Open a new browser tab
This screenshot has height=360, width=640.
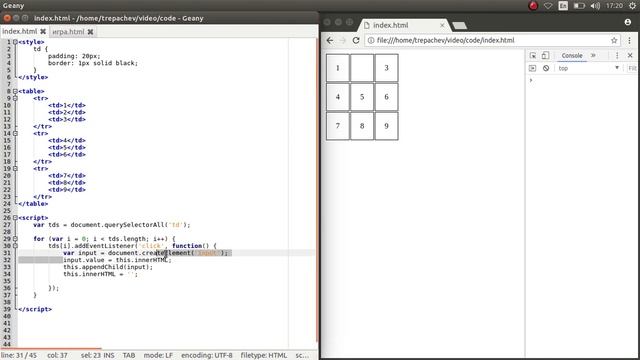(x=460, y=26)
